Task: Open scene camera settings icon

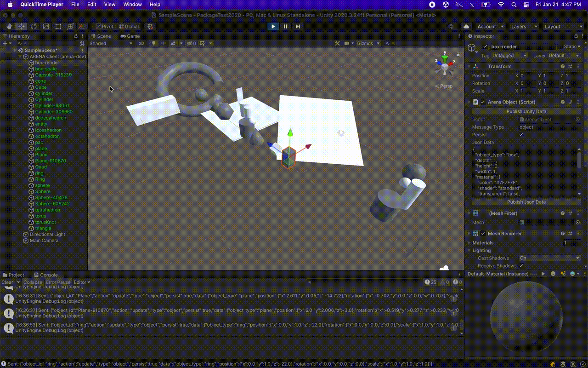Action: [x=348, y=43]
